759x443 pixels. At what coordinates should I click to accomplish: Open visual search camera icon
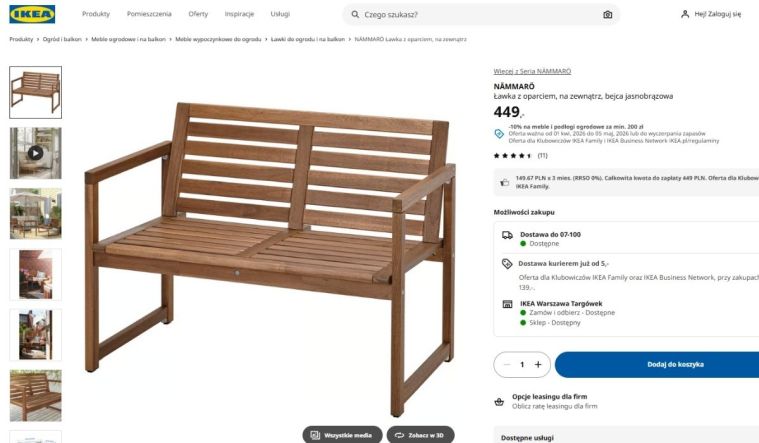click(x=607, y=15)
